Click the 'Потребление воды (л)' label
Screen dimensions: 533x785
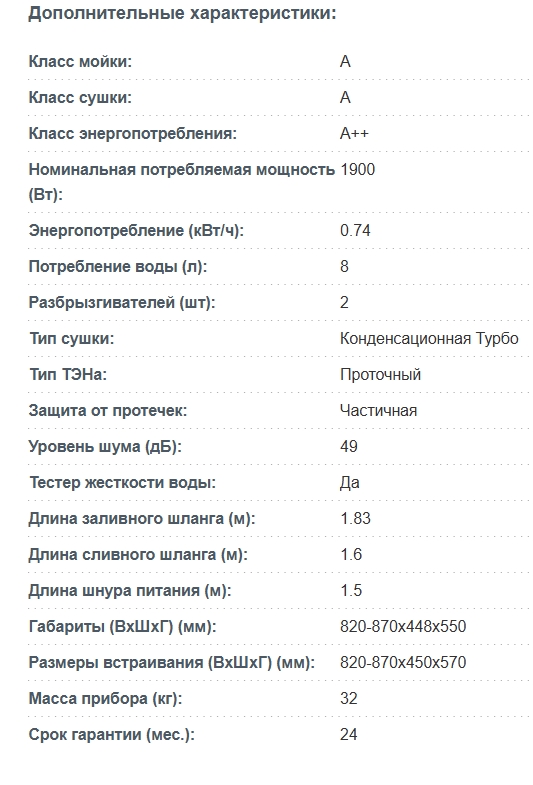coord(118,267)
